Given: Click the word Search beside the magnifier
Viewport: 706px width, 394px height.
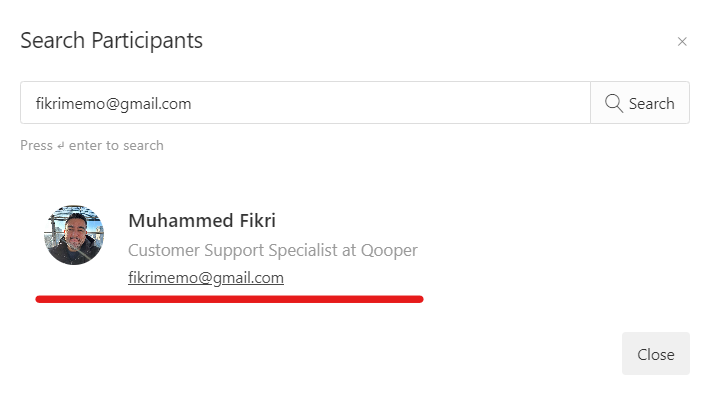Looking at the screenshot, I should (652, 104).
